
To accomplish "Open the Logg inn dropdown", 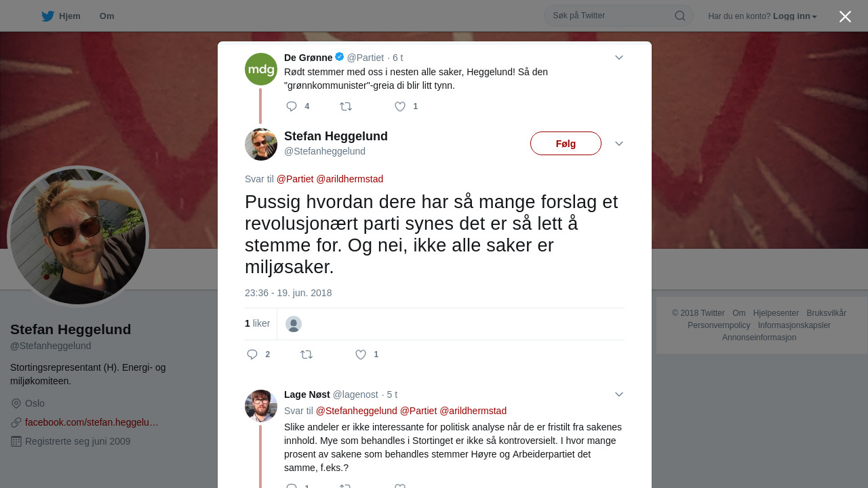I will [x=795, y=16].
